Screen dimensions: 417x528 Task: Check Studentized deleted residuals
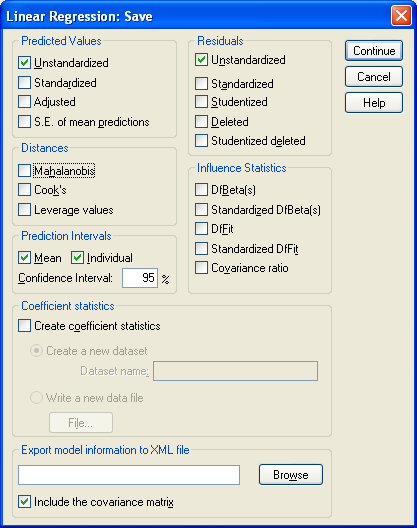click(201, 141)
